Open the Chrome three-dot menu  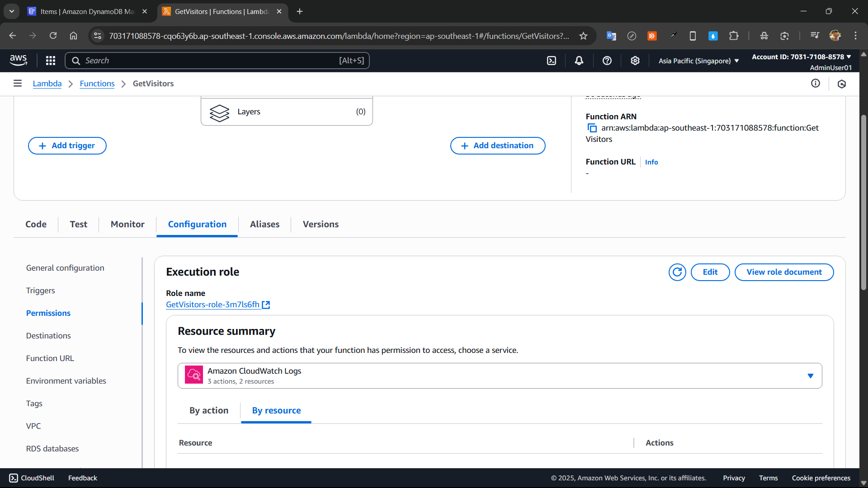pyautogui.click(x=855, y=36)
